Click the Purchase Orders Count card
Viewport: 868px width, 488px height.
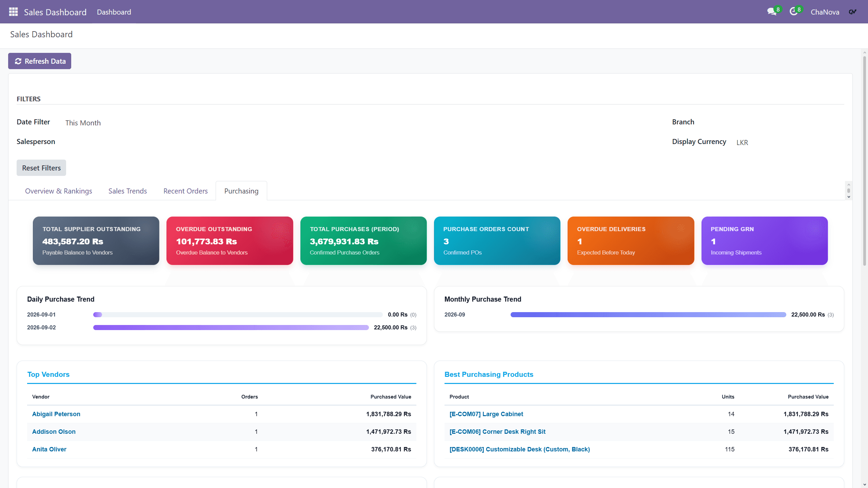(497, 241)
